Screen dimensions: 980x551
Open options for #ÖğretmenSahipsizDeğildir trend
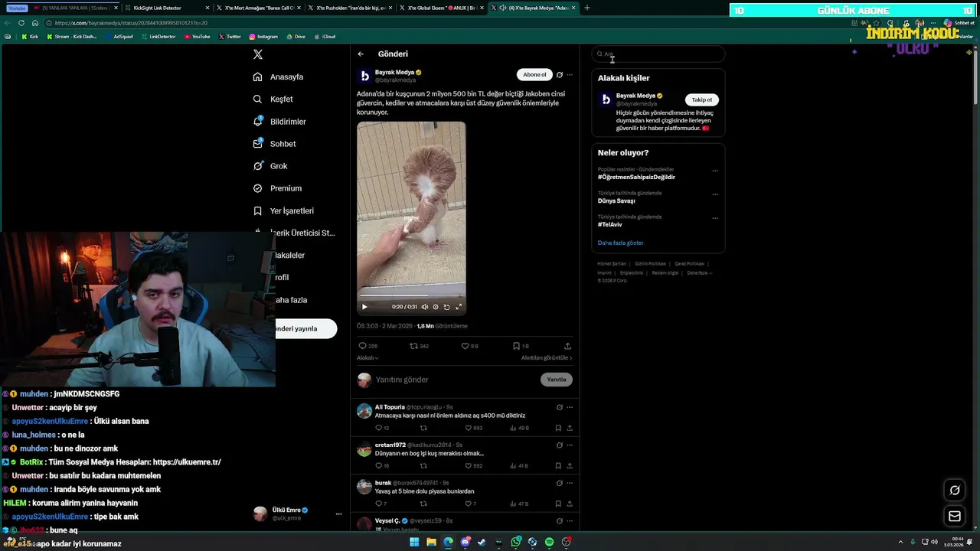[715, 171]
